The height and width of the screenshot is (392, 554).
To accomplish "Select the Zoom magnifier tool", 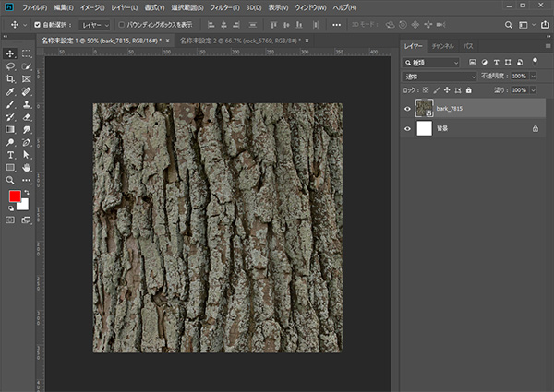I will pyautogui.click(x=9, y=181).
